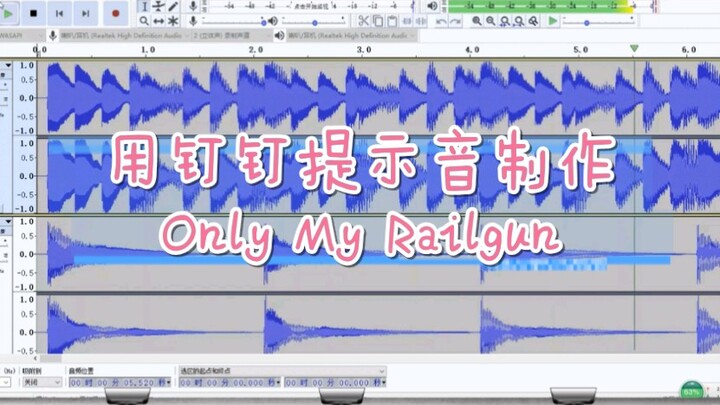Skip to end of the project

(85, 13)
